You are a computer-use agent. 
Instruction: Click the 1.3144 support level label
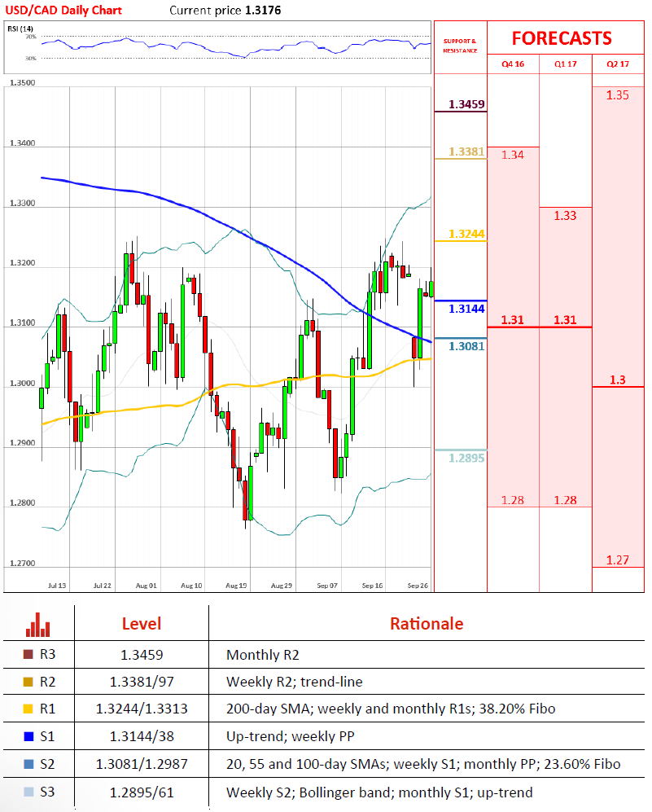466,309
